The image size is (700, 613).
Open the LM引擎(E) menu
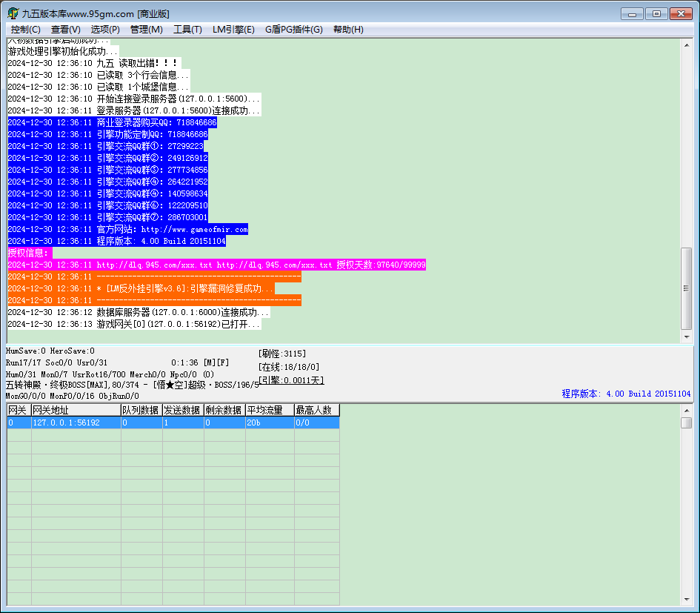(x=233, y=30)
